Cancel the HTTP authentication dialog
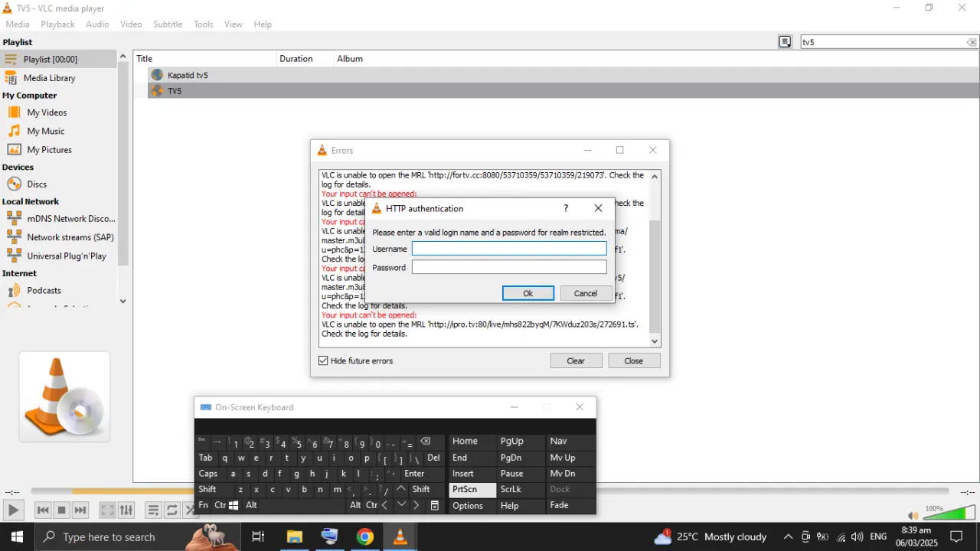980x551 pixels. [586, 293]
